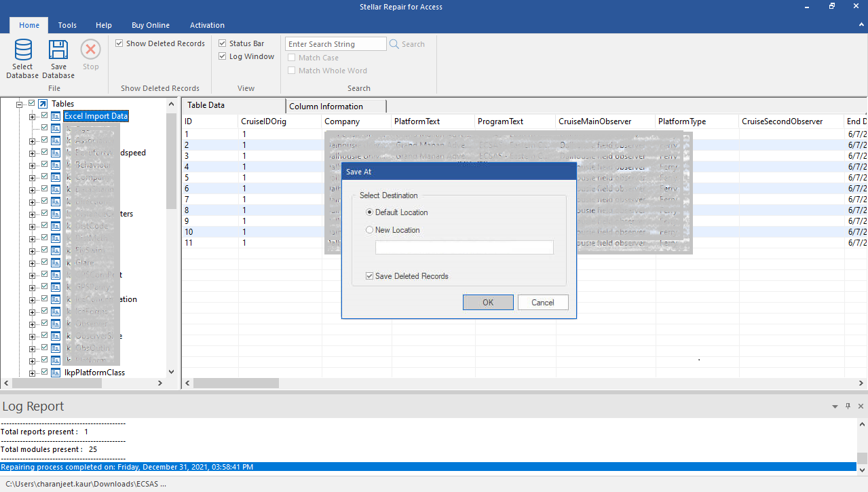Pin the Log Report panel
Image resolution: width=868 pixels, height=492 pixels.
tap(848, 406)
